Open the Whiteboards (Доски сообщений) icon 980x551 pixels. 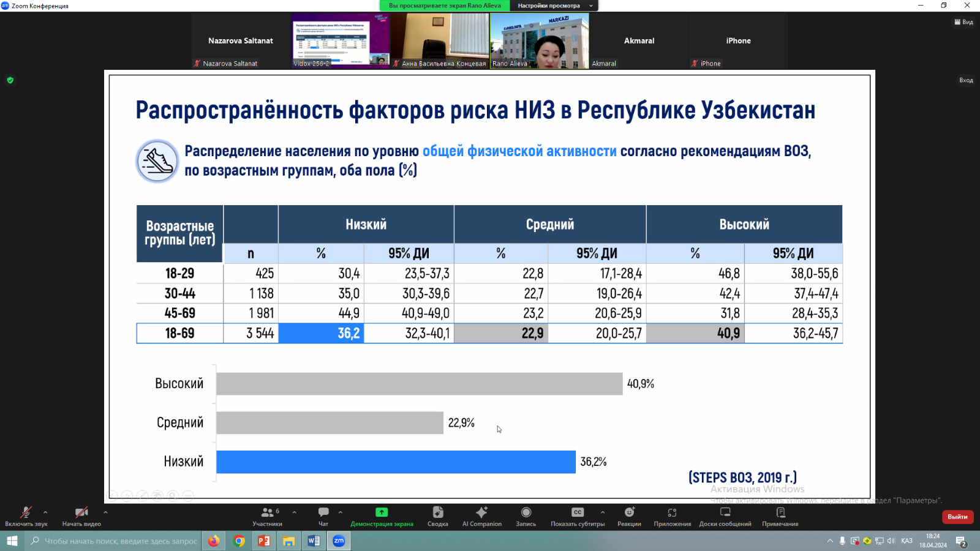pos(725,513)
